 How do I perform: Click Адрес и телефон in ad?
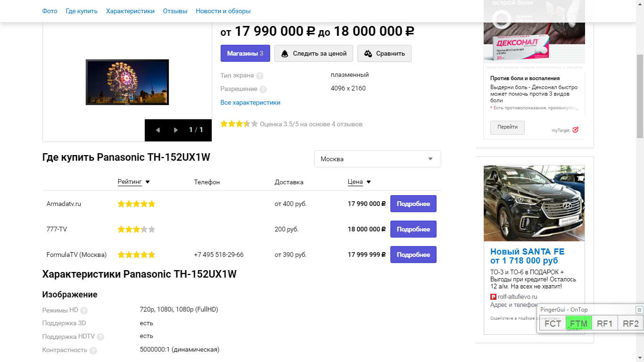[513, 304]
